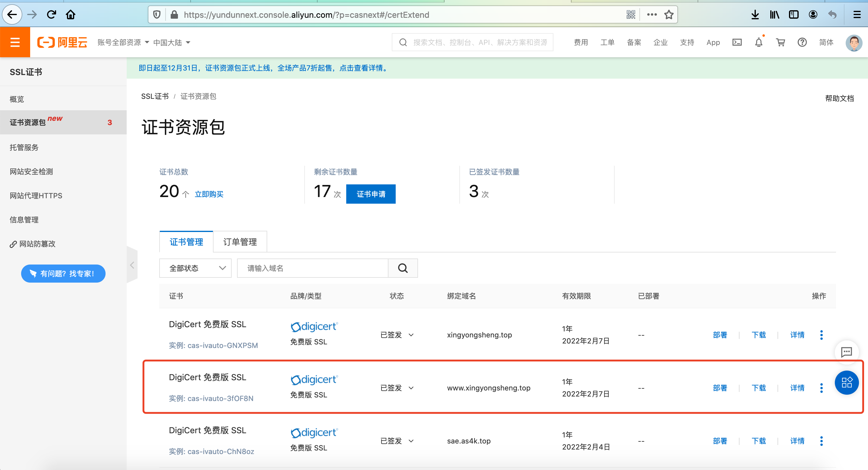Open the 全部状态 status filter dropdown
Viewport: 868px width, 470px height.
(195, 268)
